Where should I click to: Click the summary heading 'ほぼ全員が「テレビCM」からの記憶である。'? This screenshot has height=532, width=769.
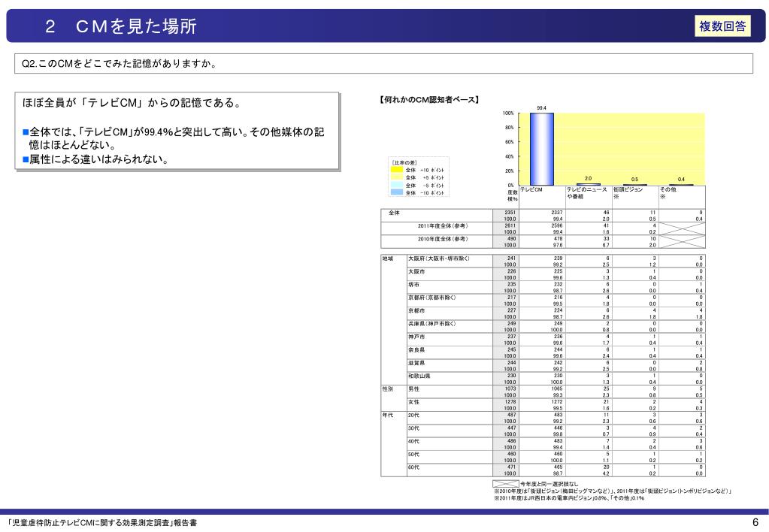pos(132,103)
